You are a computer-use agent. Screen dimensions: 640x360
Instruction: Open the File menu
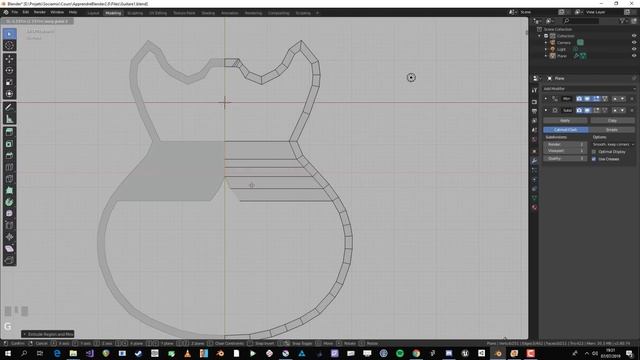coord(15,12)
